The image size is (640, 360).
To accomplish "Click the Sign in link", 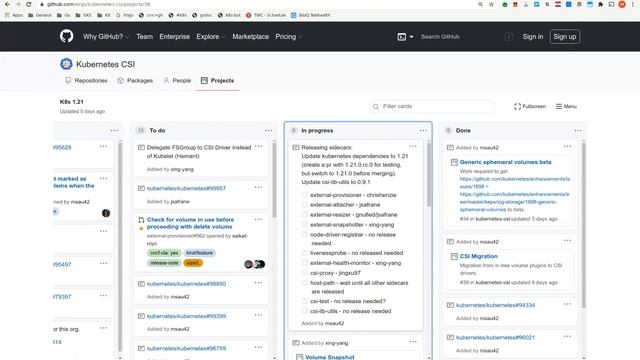I will point(533,37).
